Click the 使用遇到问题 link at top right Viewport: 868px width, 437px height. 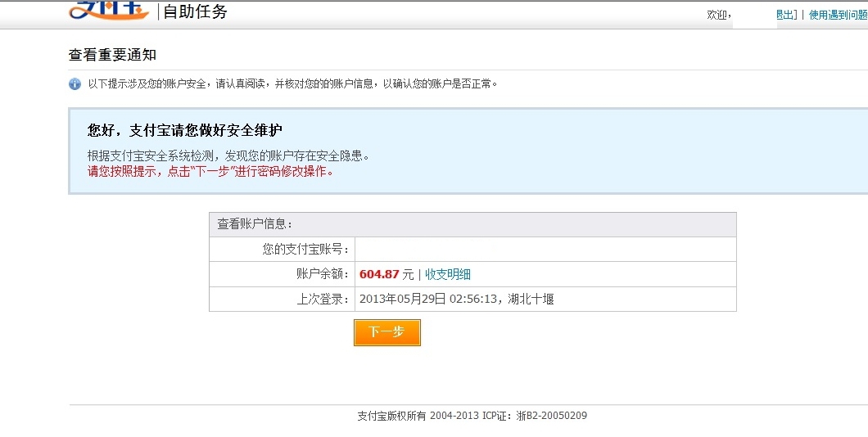click(x=838, y=15)
